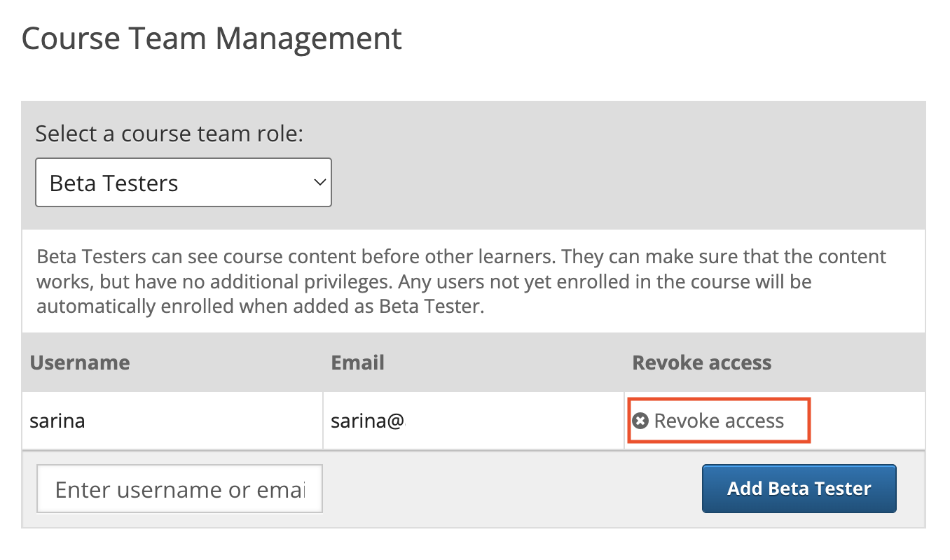Screen dimensions: 950x560
Task: Click inside the username or email input field
Action: [179, 489]
